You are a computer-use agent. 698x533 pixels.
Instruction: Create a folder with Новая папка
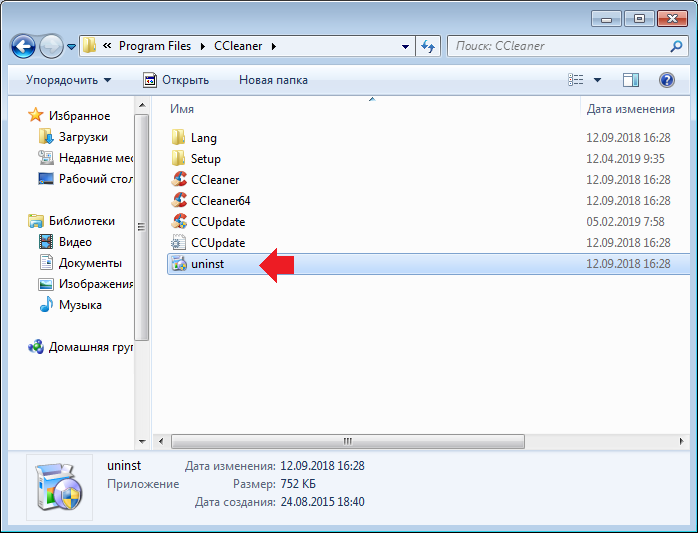tap(273, 80)
